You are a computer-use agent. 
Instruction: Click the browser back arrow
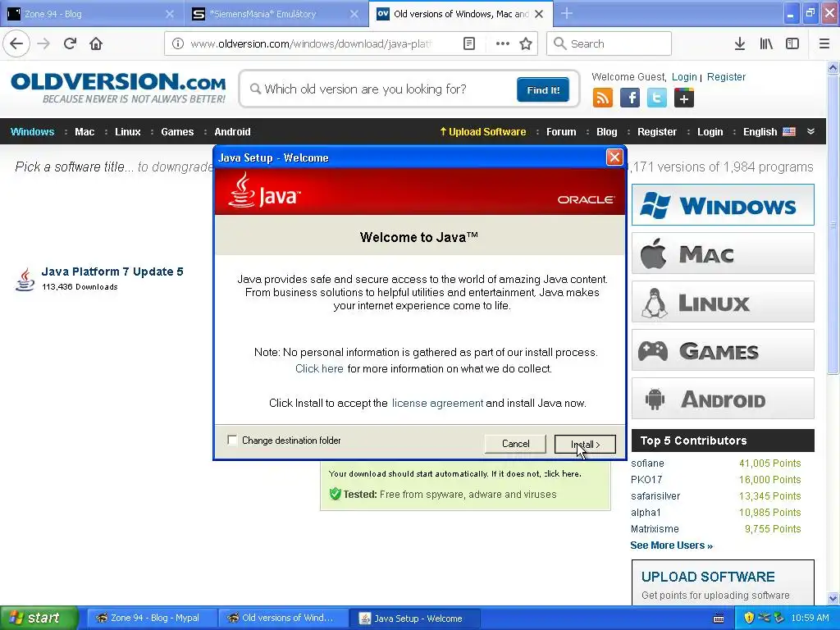click(x=16, y=43)
